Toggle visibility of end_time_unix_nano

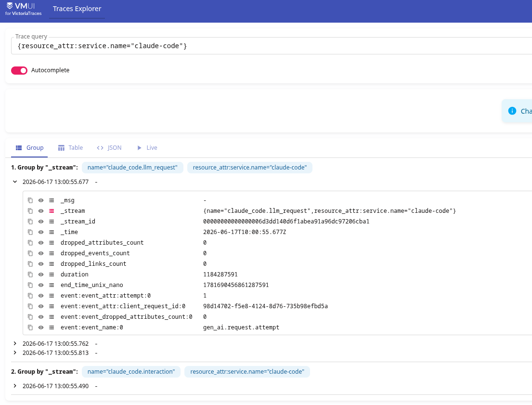(41, 285)
